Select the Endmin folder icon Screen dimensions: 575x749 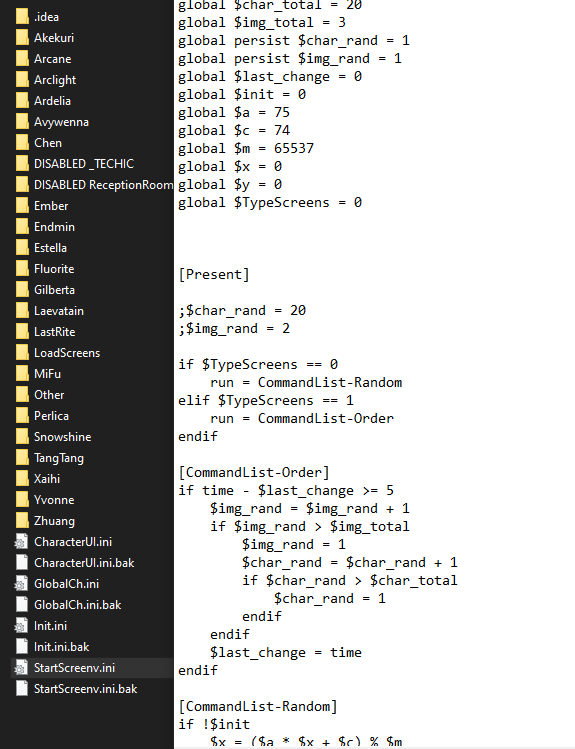click(x=22, y=227)
